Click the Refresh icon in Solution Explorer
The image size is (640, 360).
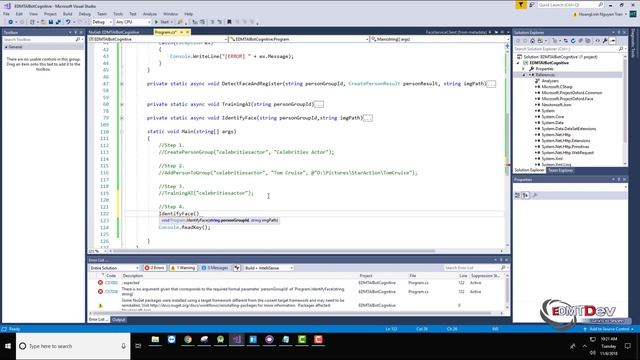coord(573,41)
